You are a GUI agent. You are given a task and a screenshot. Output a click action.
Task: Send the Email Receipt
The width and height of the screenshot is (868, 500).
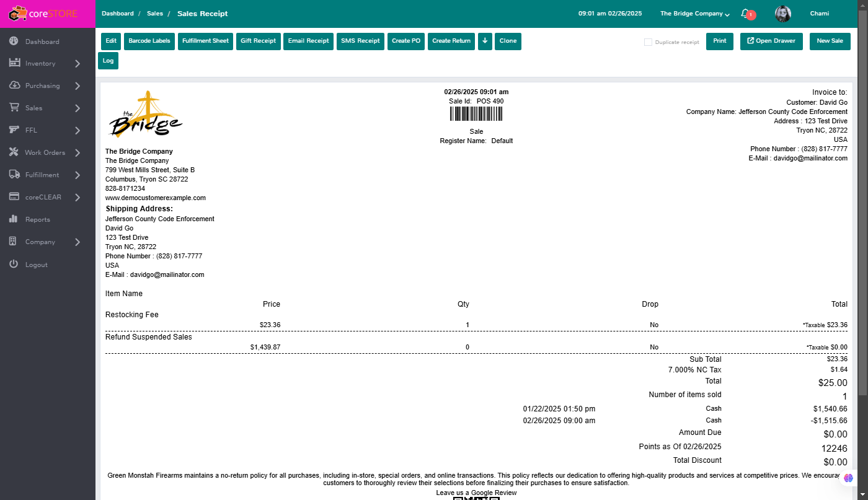pos(309,42)
